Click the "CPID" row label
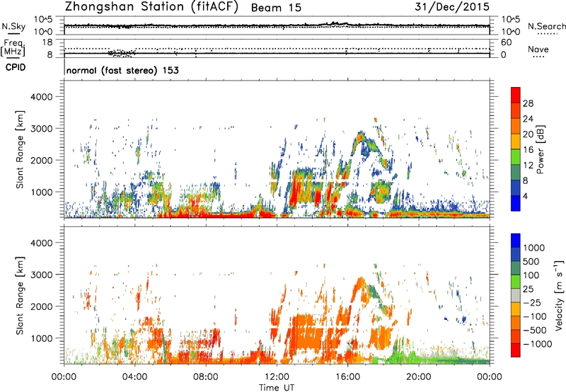The height and width of the screenshot is (392, 566). point(16,67)
